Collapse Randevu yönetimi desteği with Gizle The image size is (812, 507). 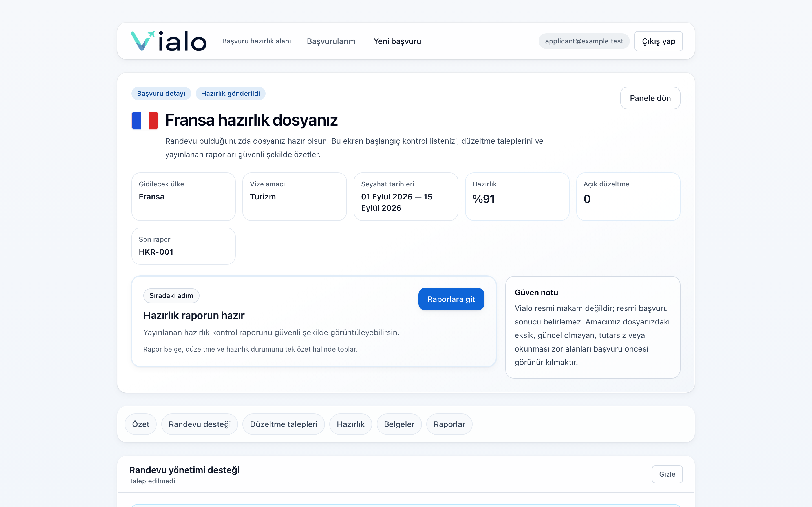(667, 474)
